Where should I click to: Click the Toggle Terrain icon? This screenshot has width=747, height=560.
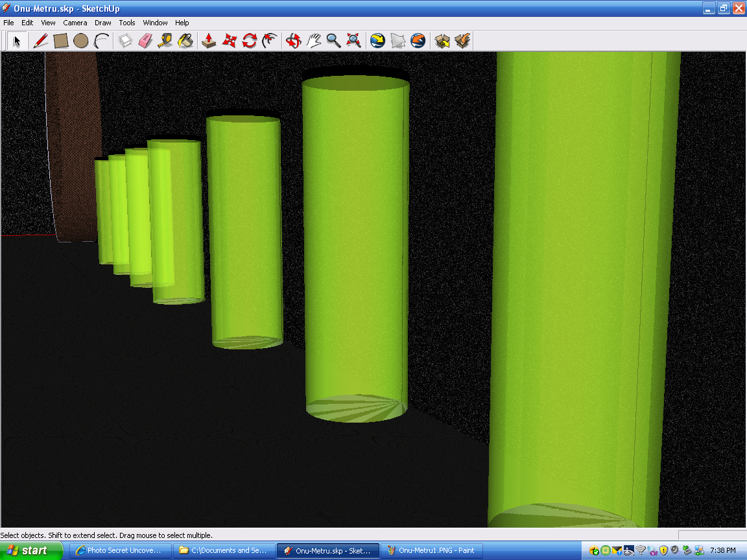click(397, 41)
